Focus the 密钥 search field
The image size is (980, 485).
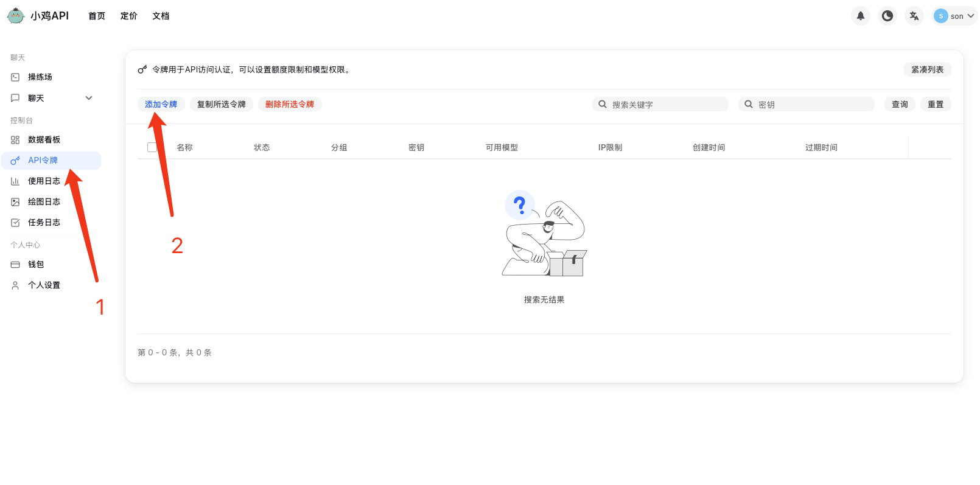point(806,104)
